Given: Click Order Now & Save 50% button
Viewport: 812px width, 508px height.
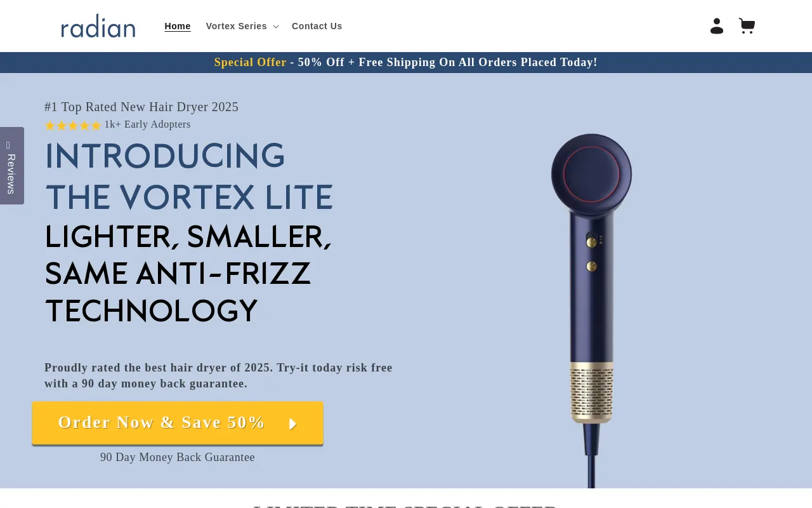Looking at the screenshot, I should coord(178,423).
